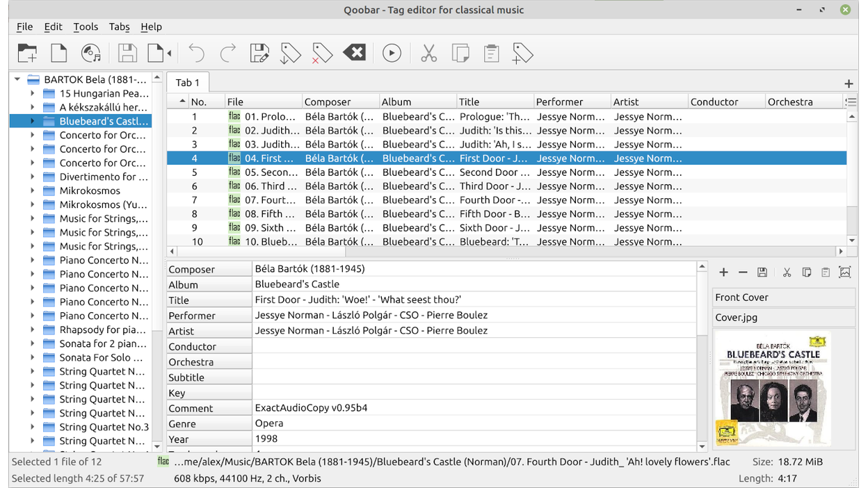Click the add folder toolbar icon
Image resolution: width=868 pixels, height=488 pixels.
pos(27,54)
